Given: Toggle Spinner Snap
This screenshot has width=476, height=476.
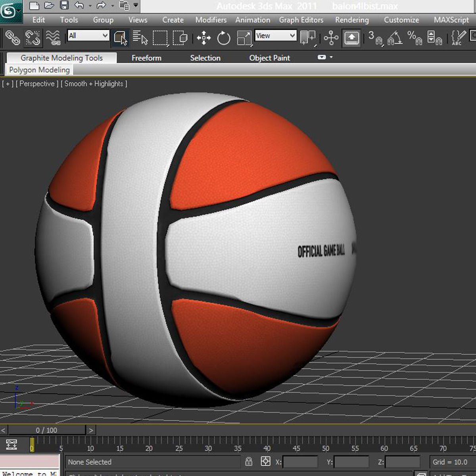Looking at the screenshot, I should pos(435,38).
